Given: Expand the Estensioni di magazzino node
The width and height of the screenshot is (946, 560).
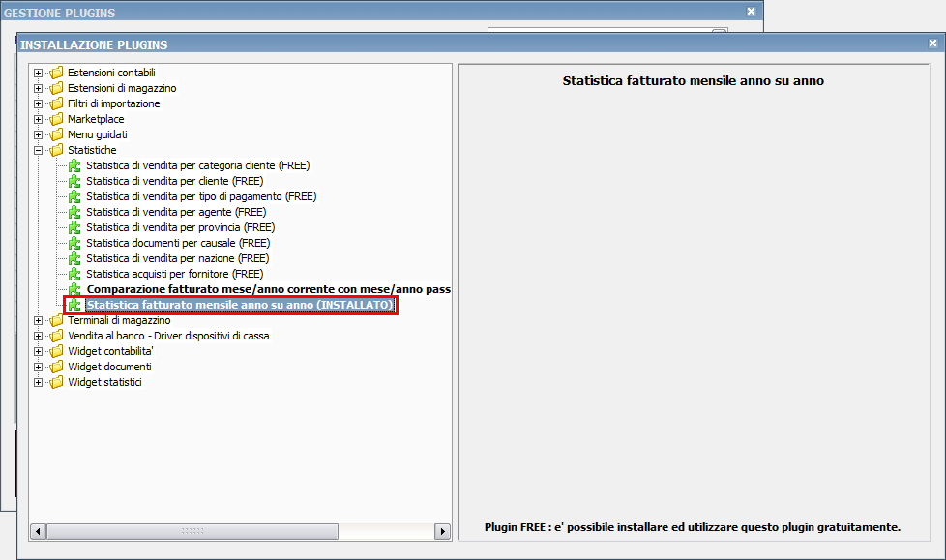Looking at the screenshot, I should [x=38, y=89].
